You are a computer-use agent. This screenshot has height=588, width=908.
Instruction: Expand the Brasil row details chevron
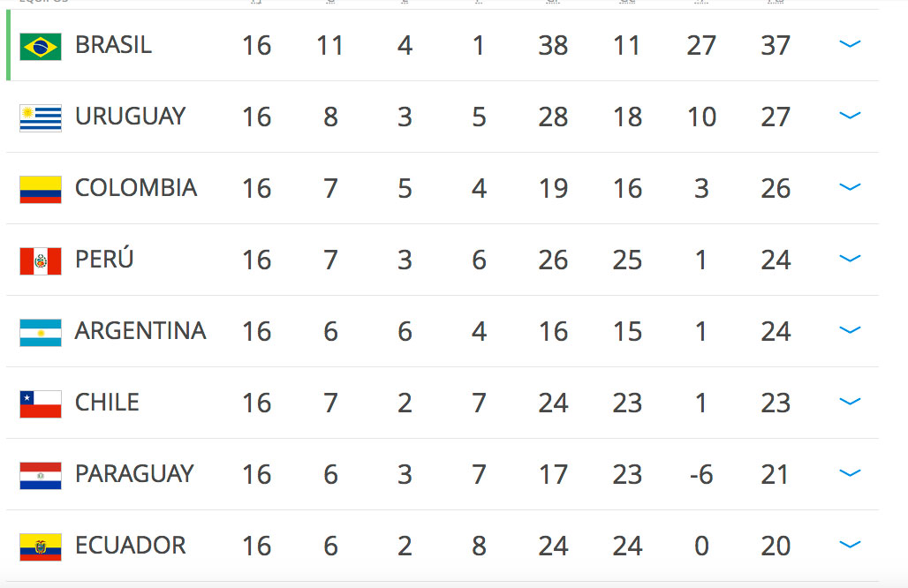850,44
